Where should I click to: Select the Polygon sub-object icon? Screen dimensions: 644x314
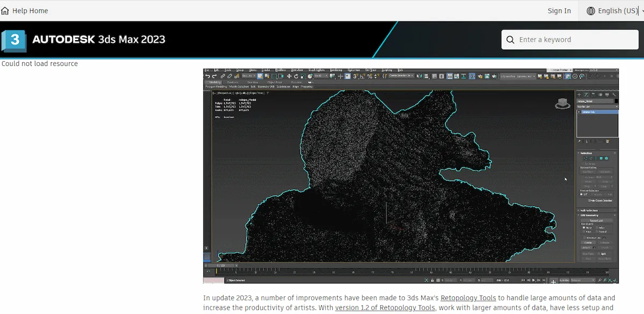[x=601, y=158]
